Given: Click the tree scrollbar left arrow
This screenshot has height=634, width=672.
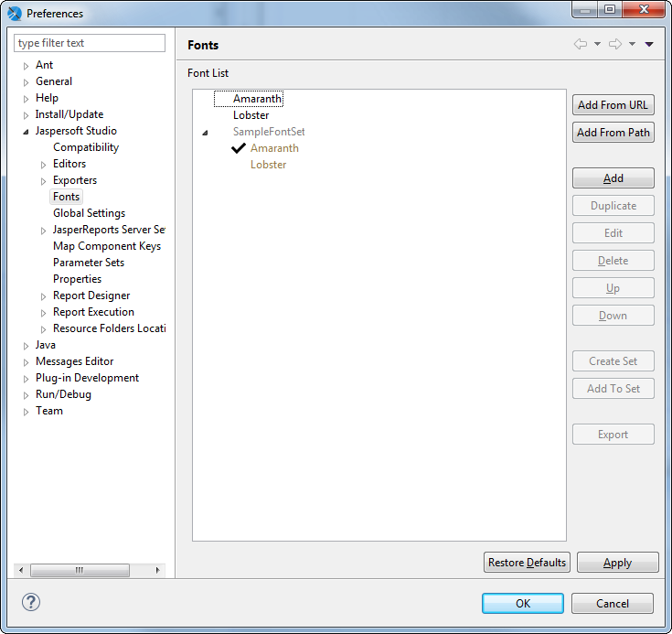Looking at the screenshot, I should click(21, 570).
